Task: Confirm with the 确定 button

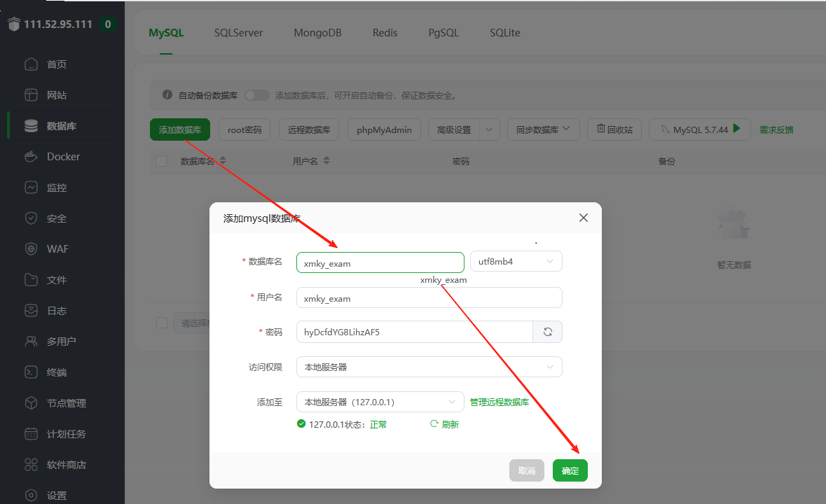Action: click(x=570, y=470)
